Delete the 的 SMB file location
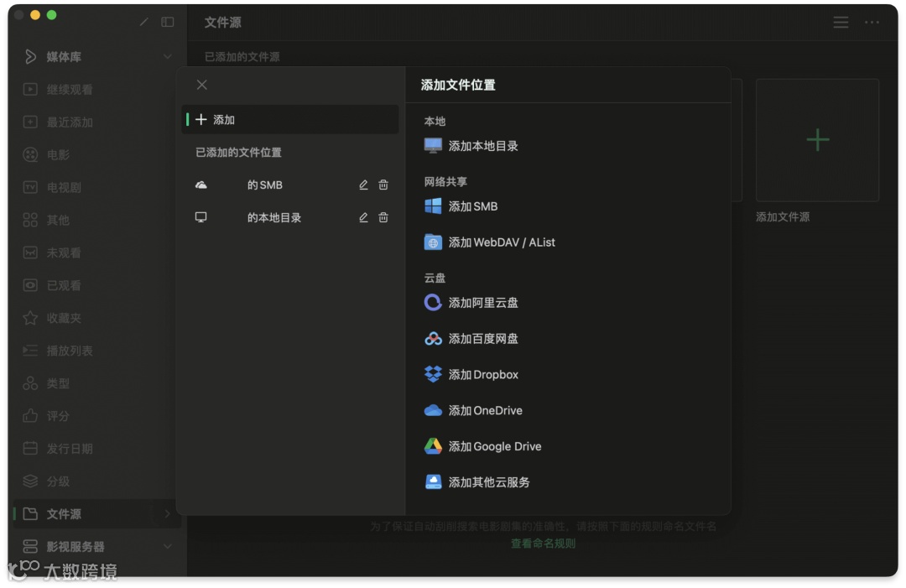Viewport: 906px width, 588px height. point(383,185)
